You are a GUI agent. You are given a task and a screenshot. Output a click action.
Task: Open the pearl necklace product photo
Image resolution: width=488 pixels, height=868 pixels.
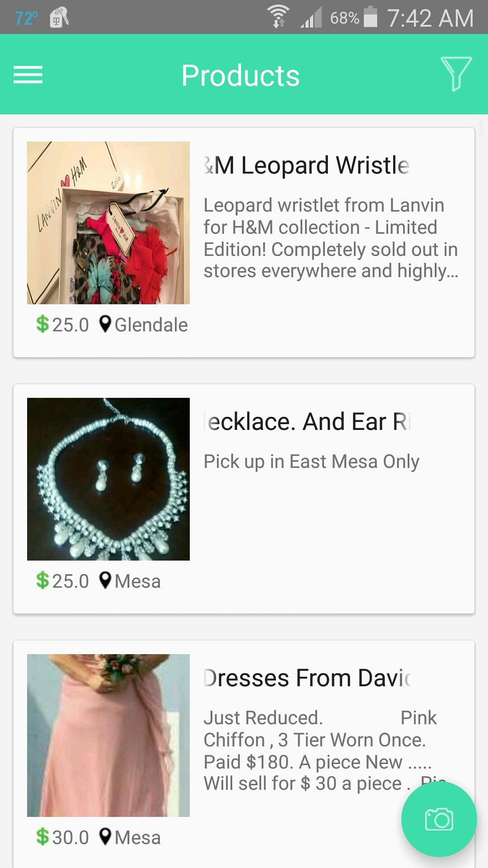point(108,479)
